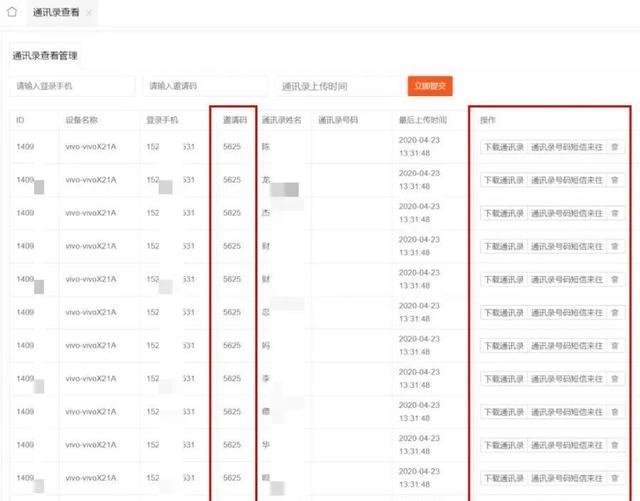Select the contact name cell 华
This screenshot has width=640, height=501.
pyautogui.click(x=266, y=445)
